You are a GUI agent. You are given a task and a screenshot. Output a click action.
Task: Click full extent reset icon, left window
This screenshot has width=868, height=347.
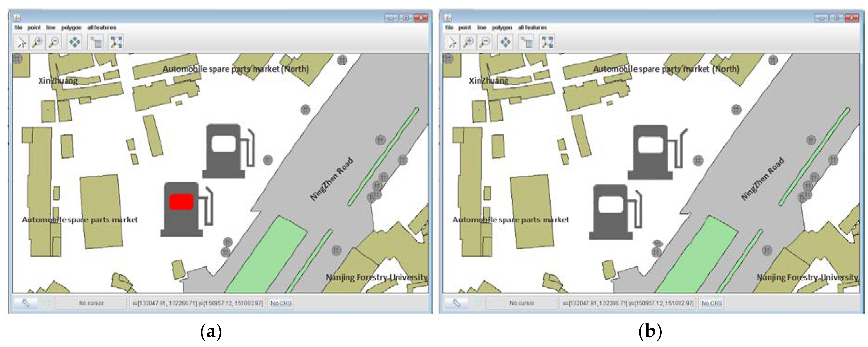[116, 43]
